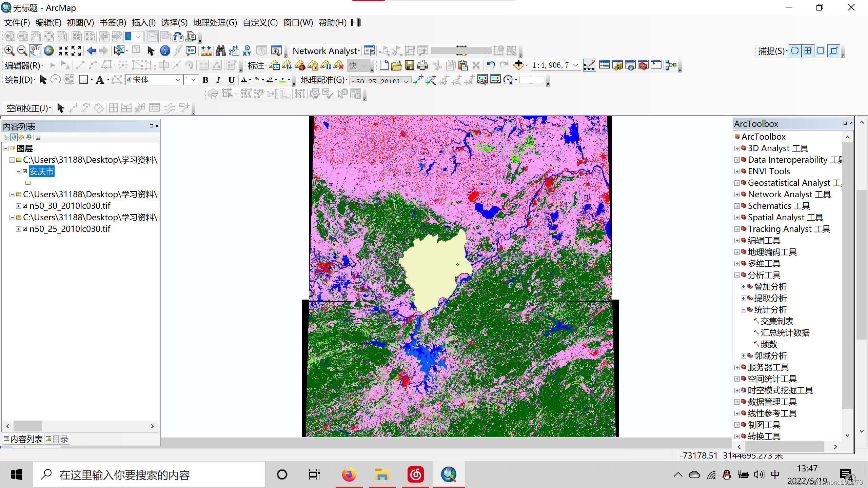Collapse the 统计分析 toolset

[x=743, y=310]
